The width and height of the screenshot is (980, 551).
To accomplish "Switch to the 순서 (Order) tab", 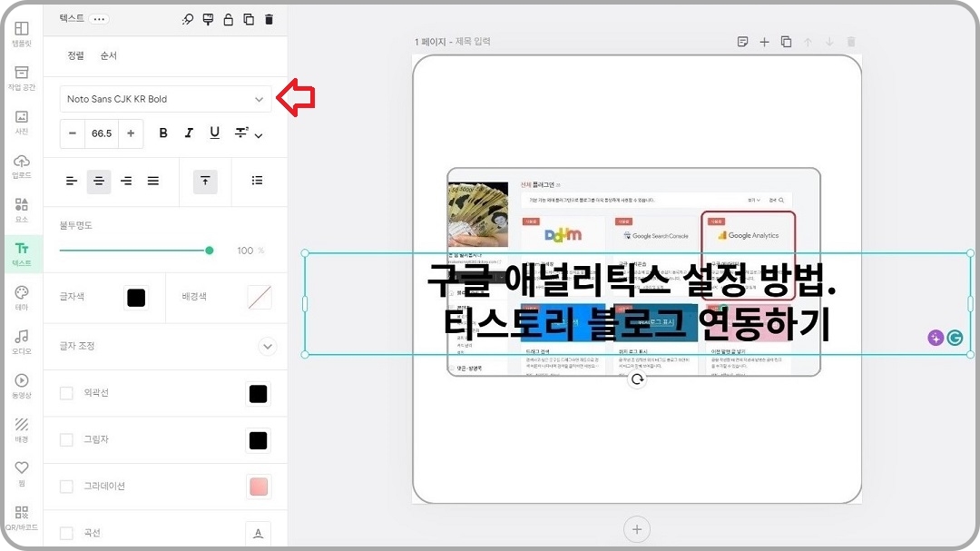I will pos(108,55).
